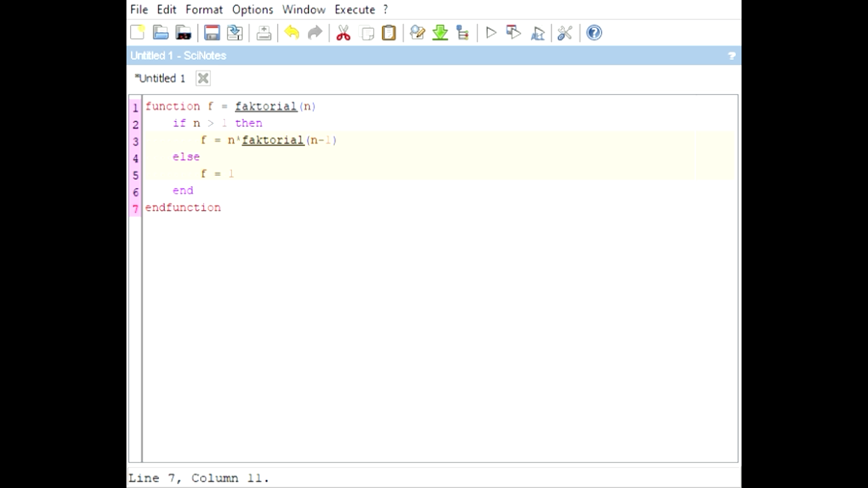Image resolution: width=868 pixels, height=488 pixels.
Task: Save the script with the floppy icon
Action: click(x=212, y=32)
